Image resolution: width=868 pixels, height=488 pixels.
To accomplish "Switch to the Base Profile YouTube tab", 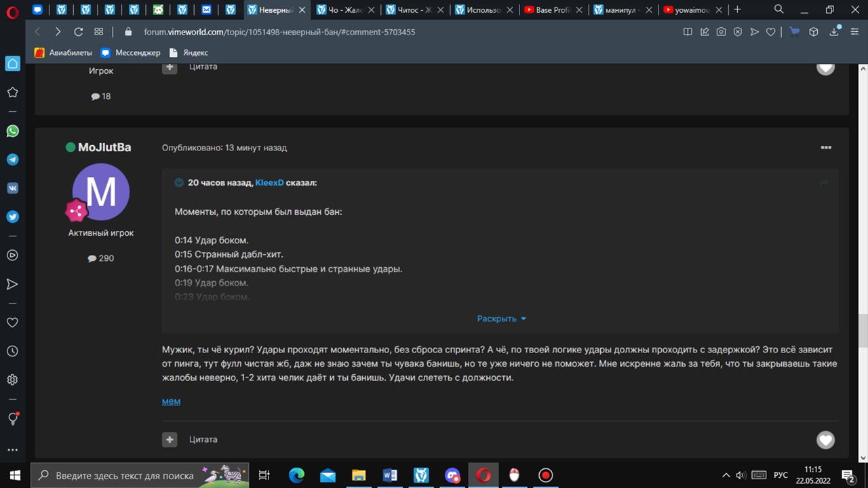I will (x=553, y=10).
